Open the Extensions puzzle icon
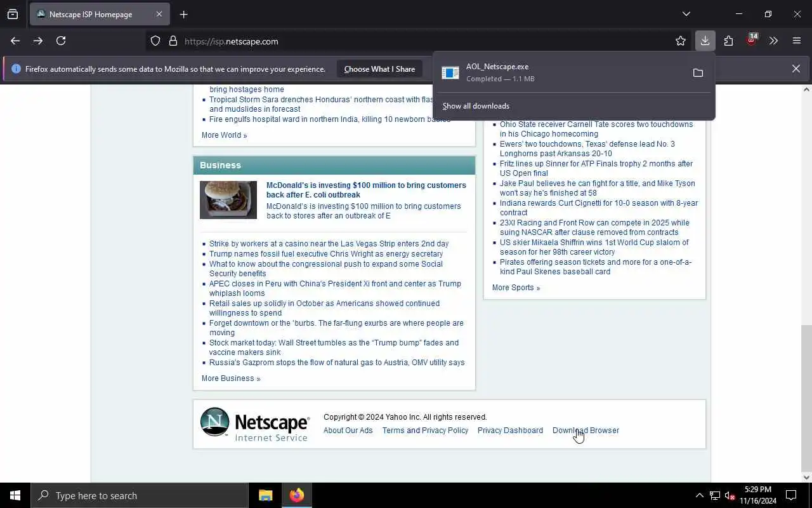 (728, 41)
